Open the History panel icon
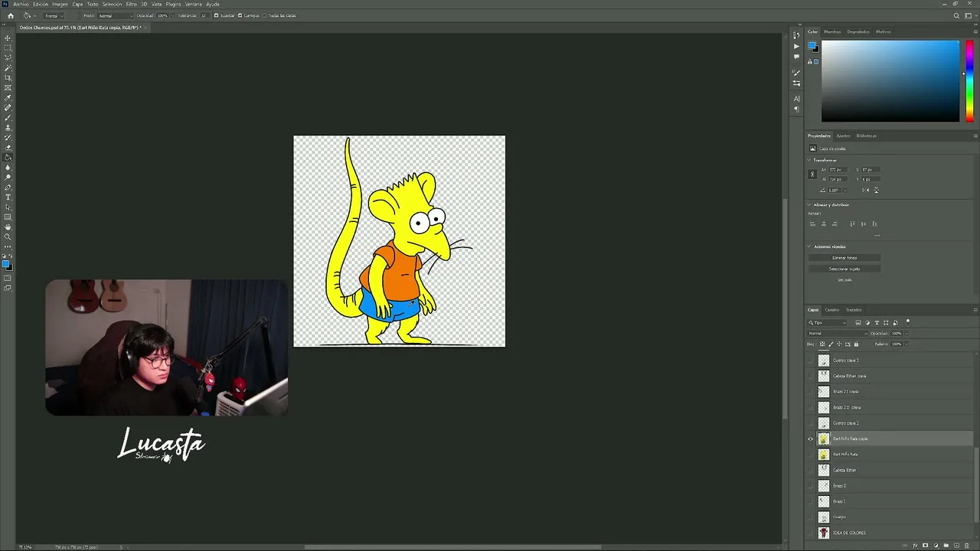 [x=796, y=35]
